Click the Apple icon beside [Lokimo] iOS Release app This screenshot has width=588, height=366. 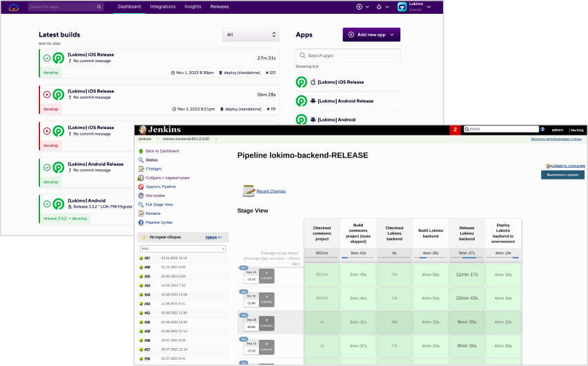click(313, 82)
